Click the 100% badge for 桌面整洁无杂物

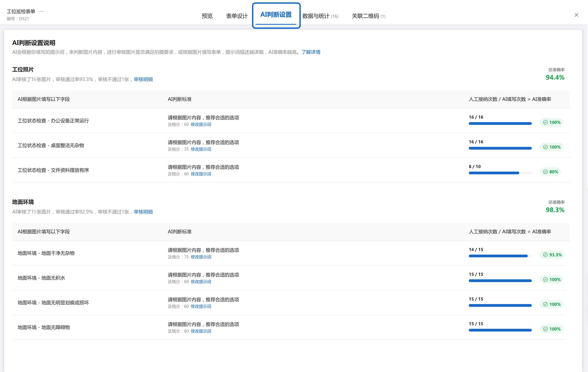pyautogui.click(x=552, y=147)
